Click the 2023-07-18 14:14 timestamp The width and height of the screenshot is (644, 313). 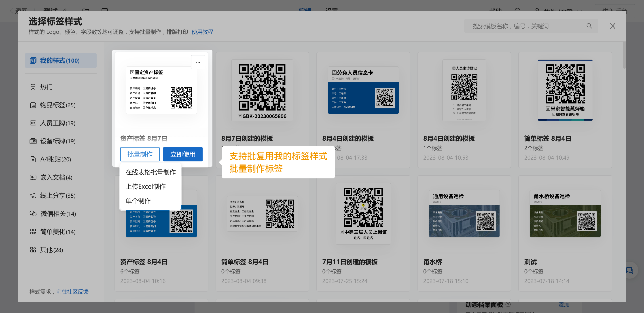tap(547, 281)
